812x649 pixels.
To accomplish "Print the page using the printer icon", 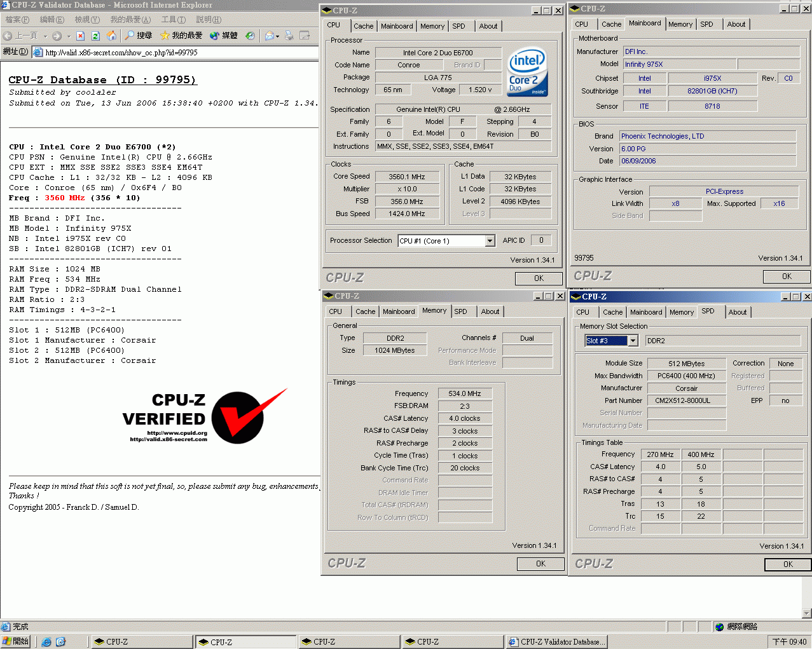I will coord(289,36).
